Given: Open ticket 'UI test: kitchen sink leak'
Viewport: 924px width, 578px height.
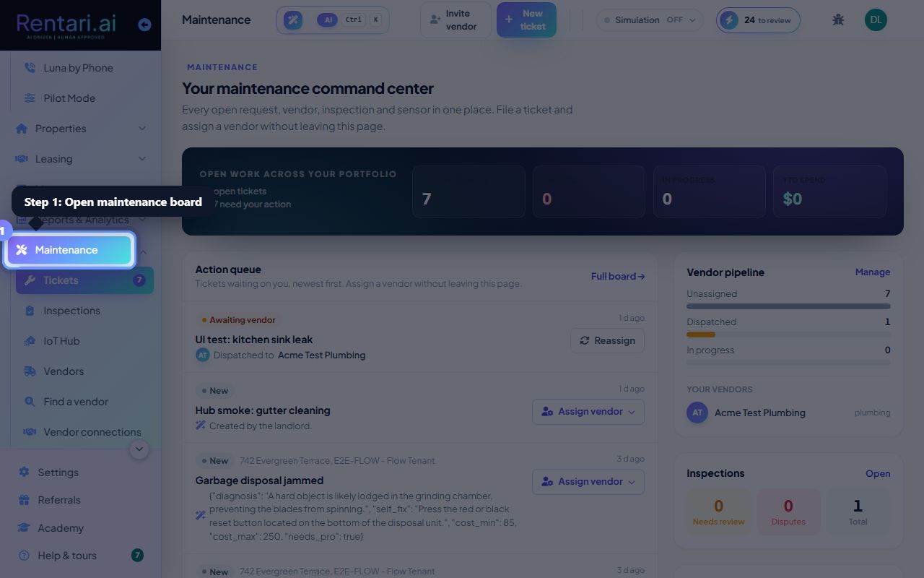Looking at the screenshot, I should (x=254, y=340).
